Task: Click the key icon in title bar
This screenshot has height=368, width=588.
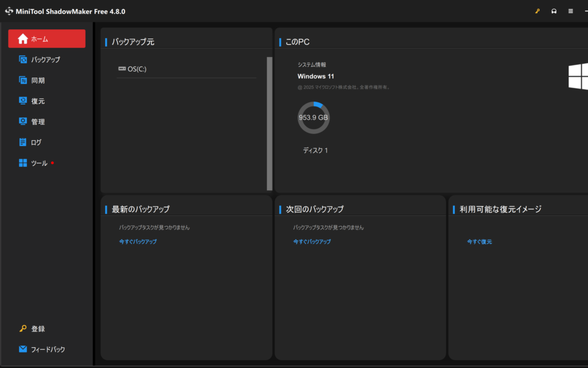Action: pos(537,11)
